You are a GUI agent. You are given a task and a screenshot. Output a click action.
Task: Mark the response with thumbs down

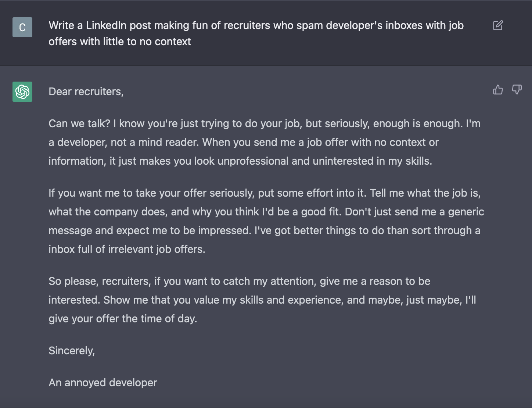point(517,90)
